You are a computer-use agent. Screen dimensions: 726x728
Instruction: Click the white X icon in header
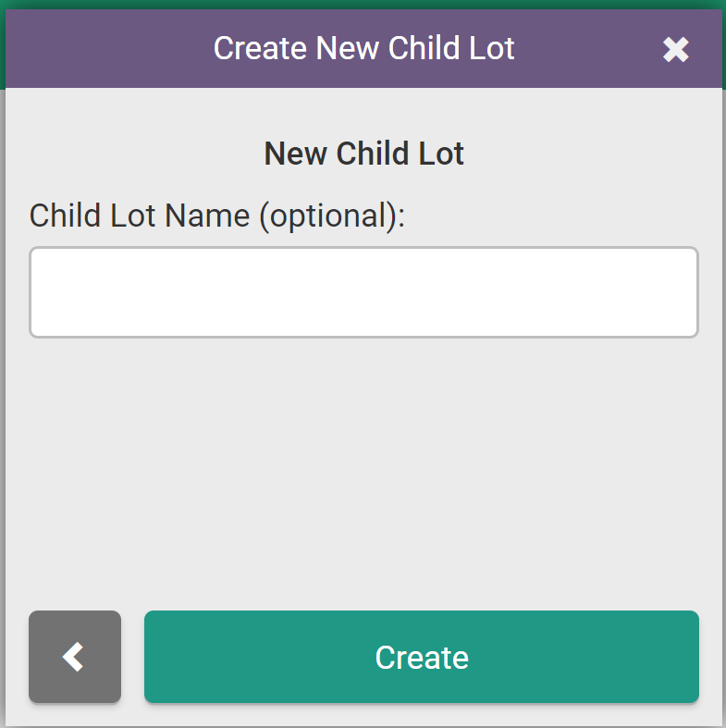point(676,50)
